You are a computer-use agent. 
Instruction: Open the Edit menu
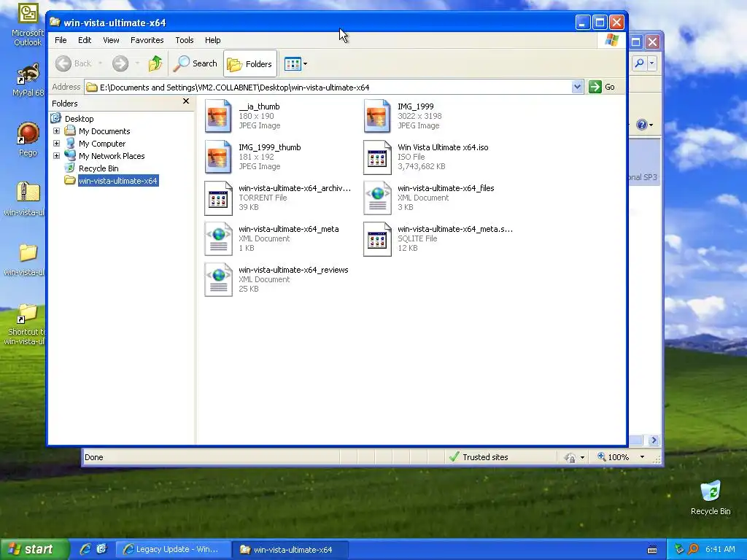tap(85, 40)
